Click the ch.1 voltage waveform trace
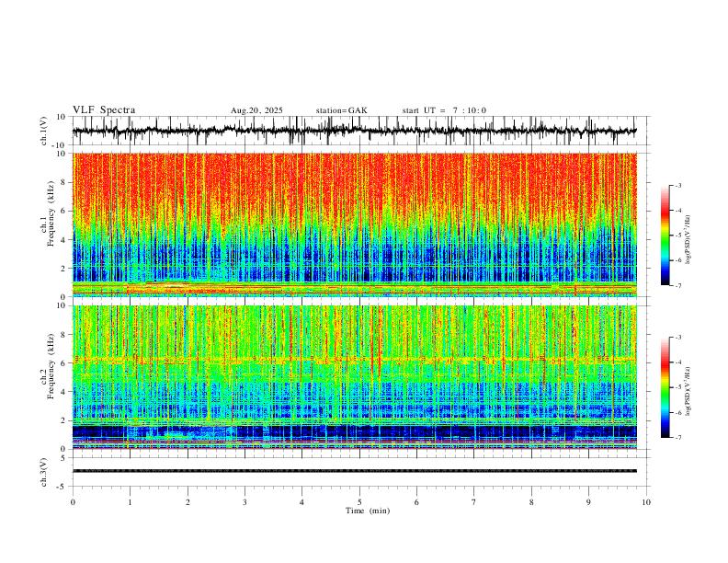Screen dimensions: 728x563 [x=355, y=131]
